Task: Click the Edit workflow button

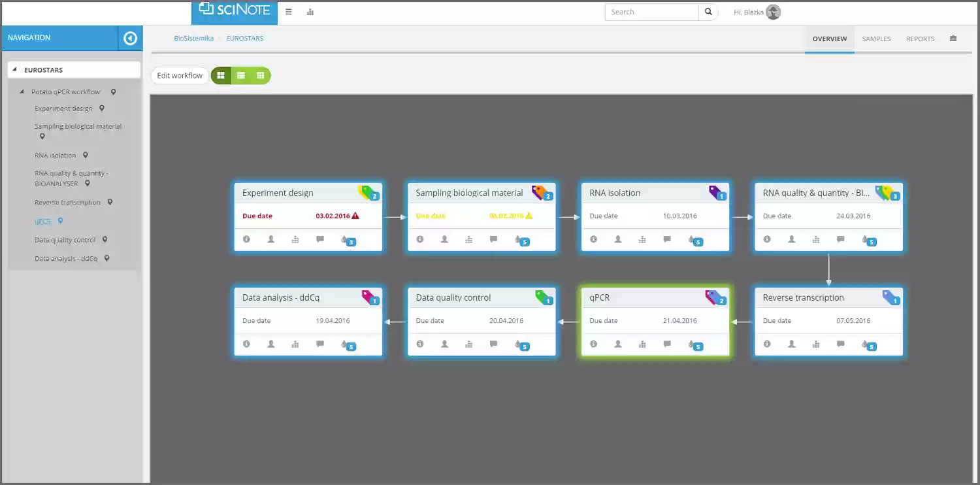Action: [179, 75]
